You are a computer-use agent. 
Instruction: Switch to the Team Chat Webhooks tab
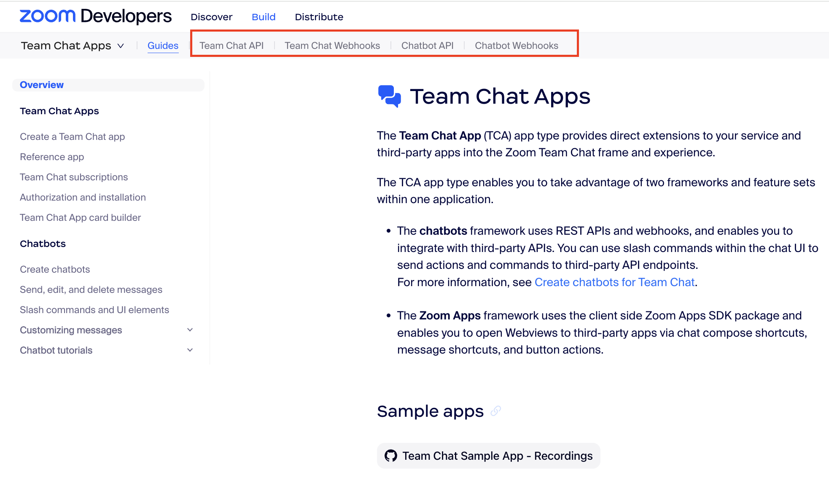pyautogui.click(x=332, y=46)
